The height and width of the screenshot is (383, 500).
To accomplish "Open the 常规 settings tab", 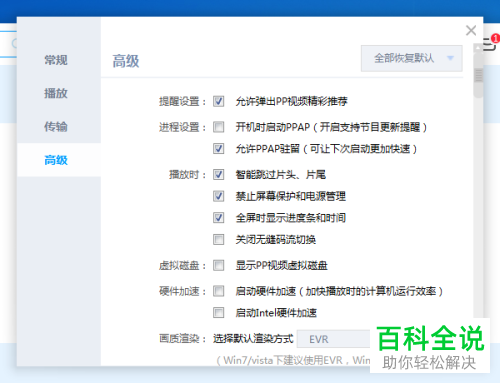I will click(56, 60).
